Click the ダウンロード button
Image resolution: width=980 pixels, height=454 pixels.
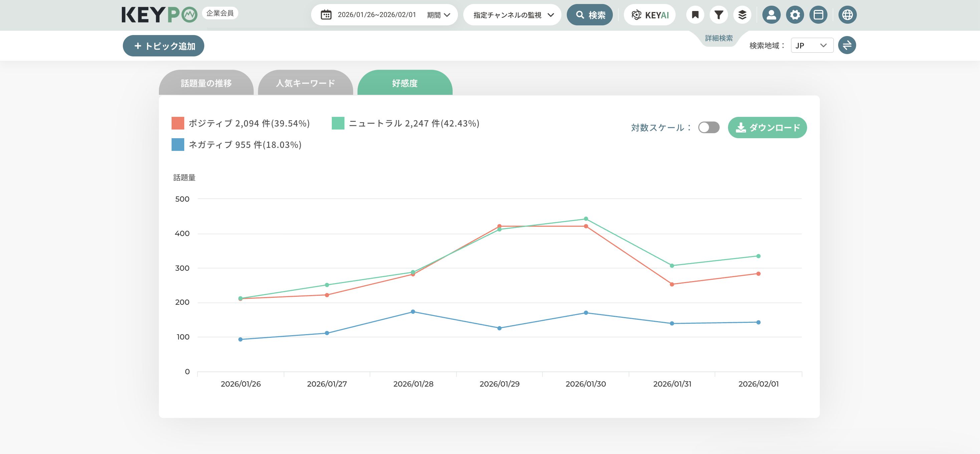click(x=767, y=128)
